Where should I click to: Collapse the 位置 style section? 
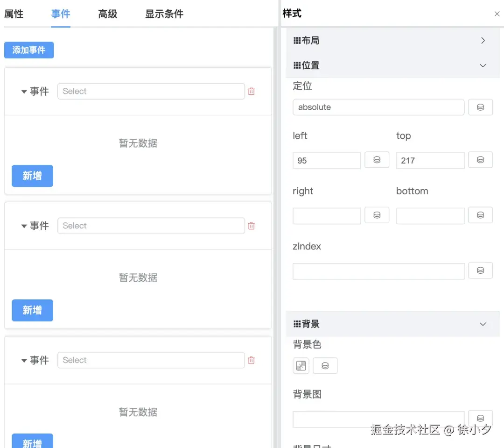coord(483,65)
